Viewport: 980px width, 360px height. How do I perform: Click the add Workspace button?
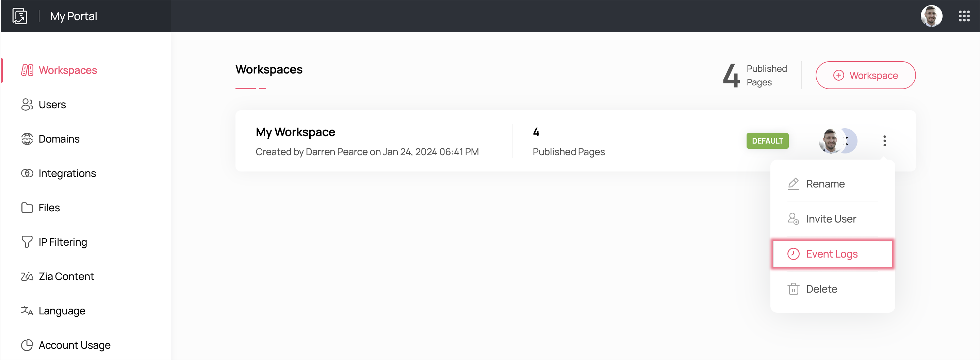(865, 75)
